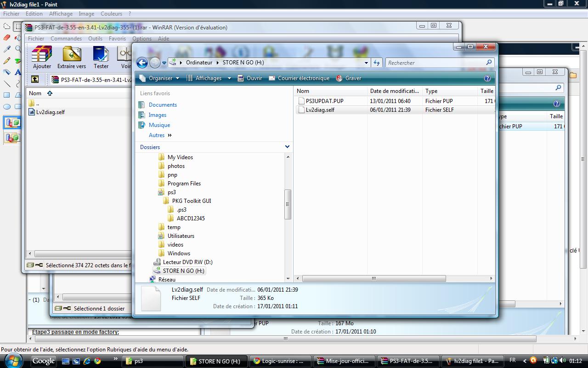Open Paint's Couleurs menu
Screen dimensions: 588x368
coord(112,14)
